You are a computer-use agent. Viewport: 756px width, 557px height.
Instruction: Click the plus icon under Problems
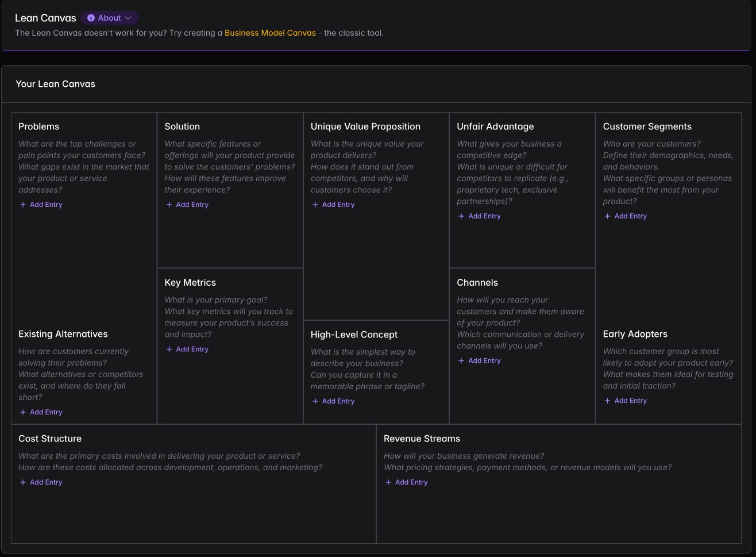tap(23, 205)
